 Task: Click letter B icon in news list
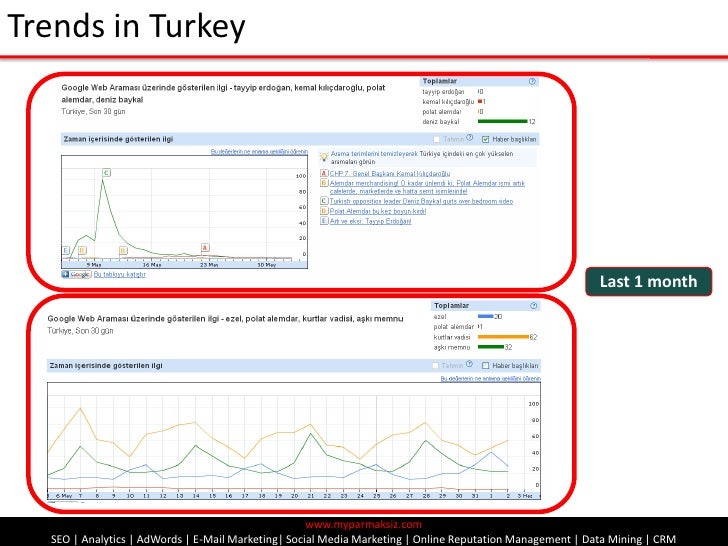click(325, 183)
